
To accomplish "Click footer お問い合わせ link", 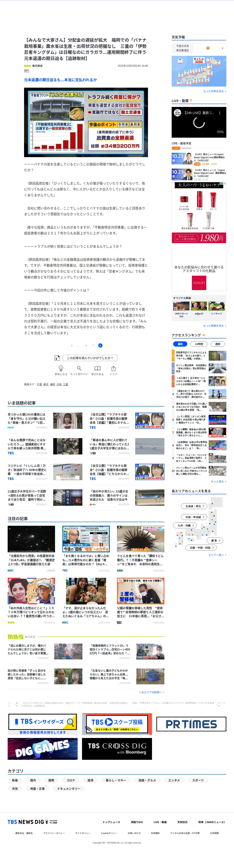I will tap(134, 833).
